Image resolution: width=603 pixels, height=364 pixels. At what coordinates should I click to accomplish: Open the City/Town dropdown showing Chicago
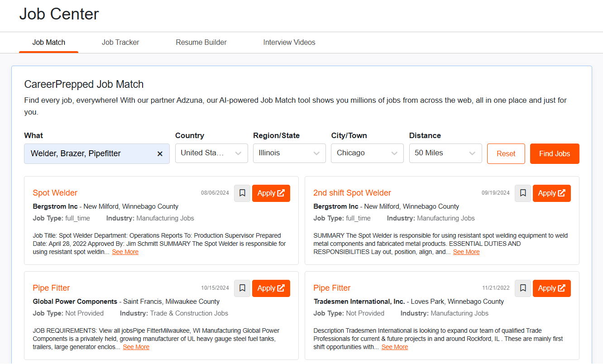367,153
